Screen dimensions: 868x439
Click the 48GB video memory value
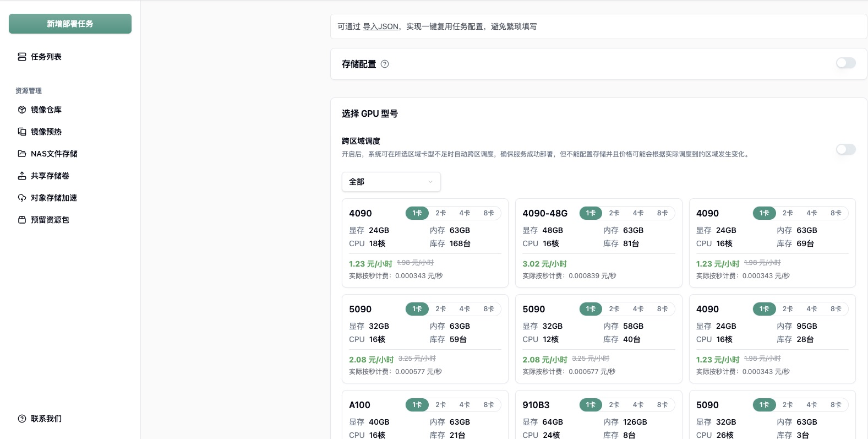pyautogui.click(x=553, y=230)
